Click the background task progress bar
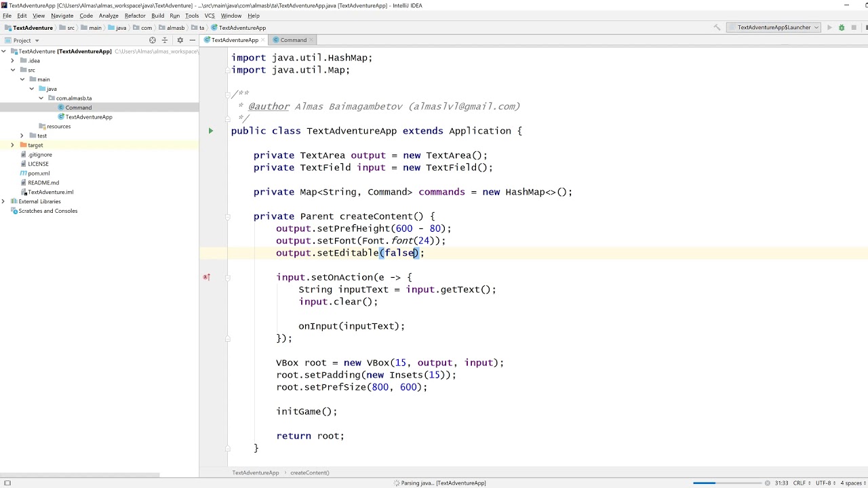The image size is (868, 488). click(x=726, y=483)
